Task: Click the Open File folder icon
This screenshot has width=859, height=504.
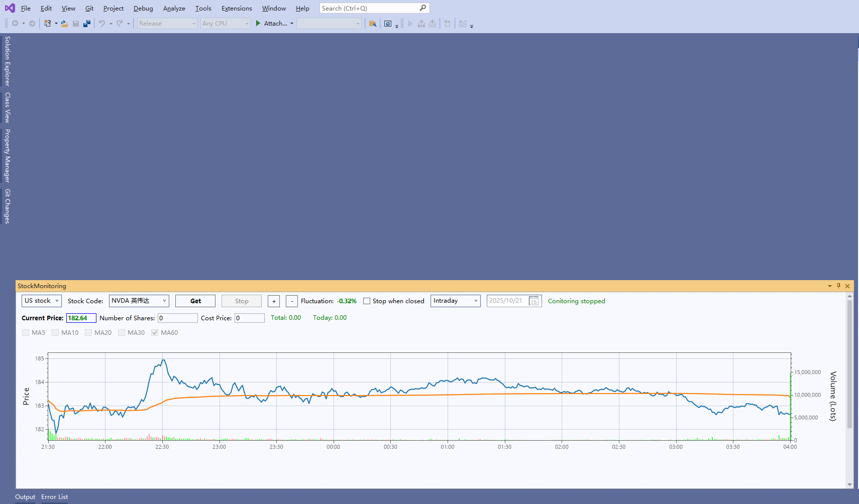Action: (64, 24)
